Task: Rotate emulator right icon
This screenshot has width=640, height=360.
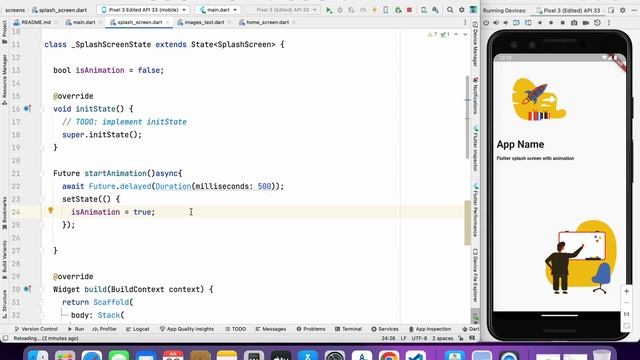Action: (528, 23)
